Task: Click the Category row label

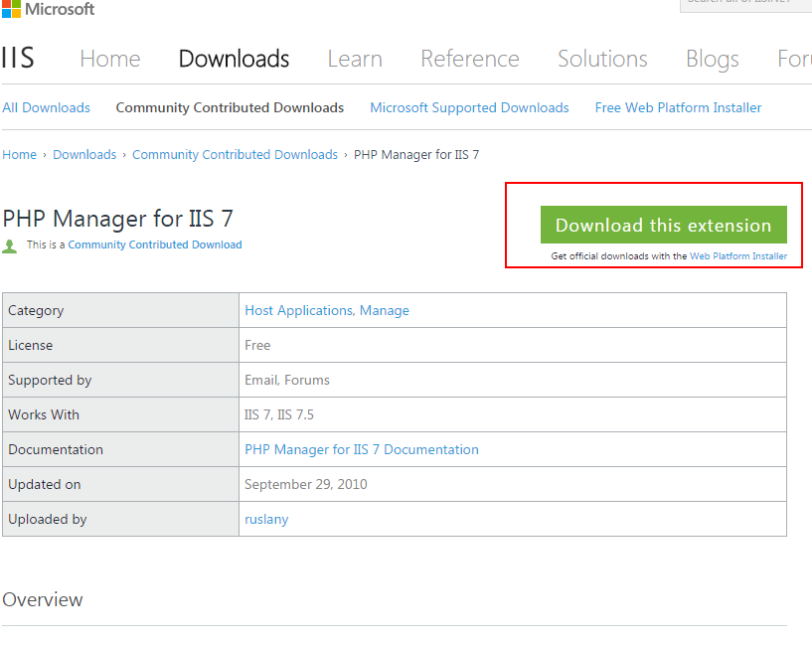Action: point(36,311)
